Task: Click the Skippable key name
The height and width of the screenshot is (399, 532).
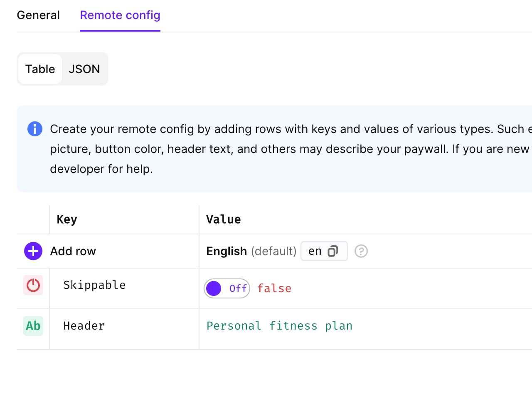Action: [94, 285]
